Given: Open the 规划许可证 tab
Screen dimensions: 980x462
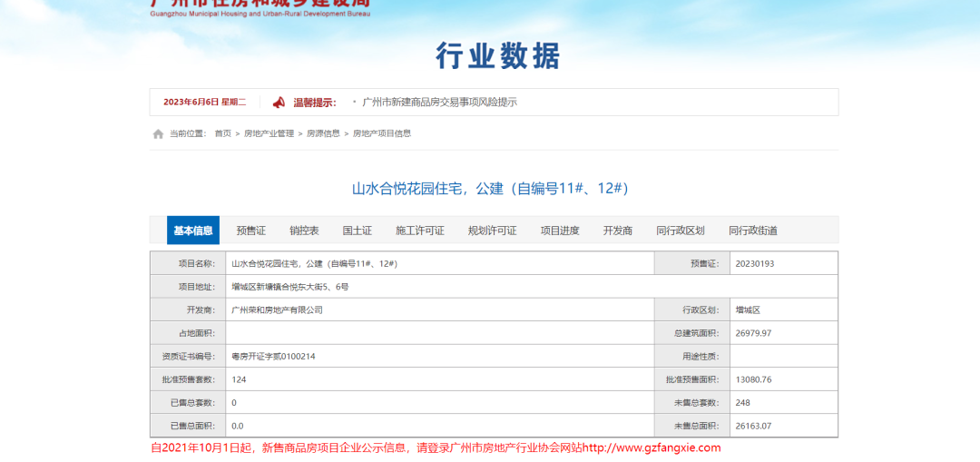Looking at the screenshot, I should [x=493, y=230].
